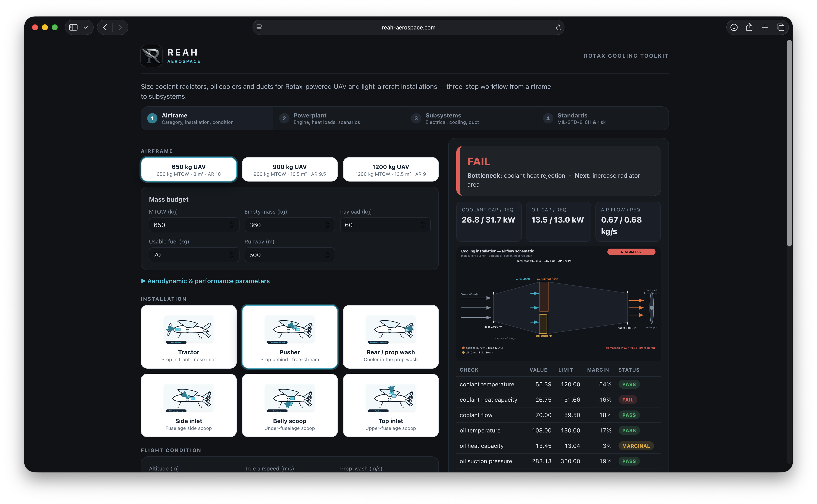Click the REAH Aerospace logo icon
Screen dimensions: 817x504
point(151,56)
